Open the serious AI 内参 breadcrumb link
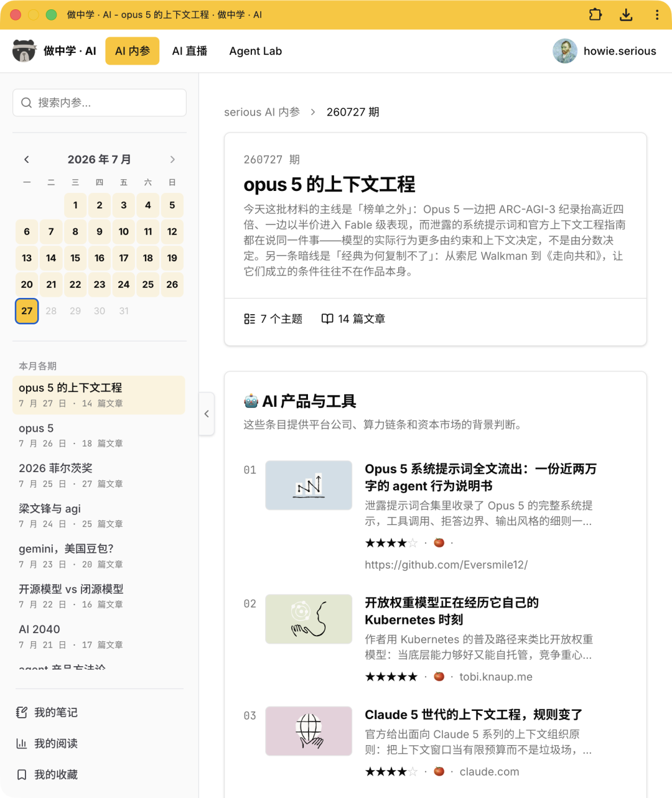Viewport: 672px width, 798px height. pyautogui.click(x=262, y=112)
